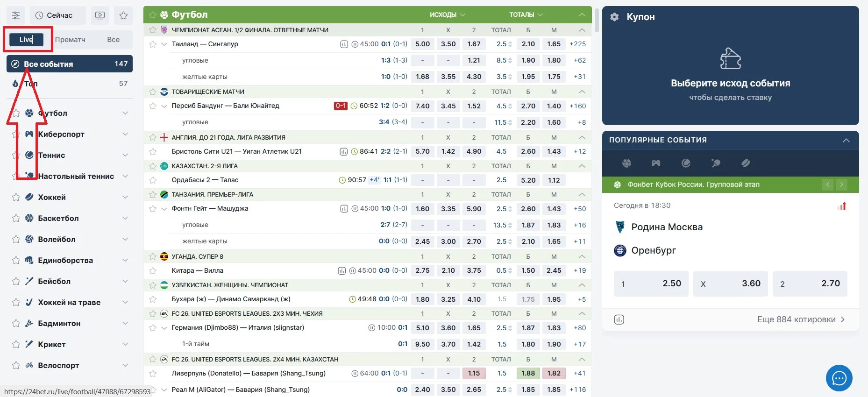Collapse the ПОПУЛЯРНЫЕ СОБЫТИЯ panel

pyautogui.click(x=846, y=140)
